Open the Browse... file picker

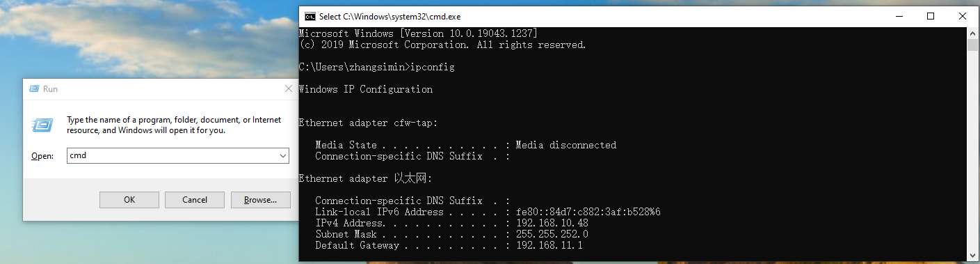261,200
